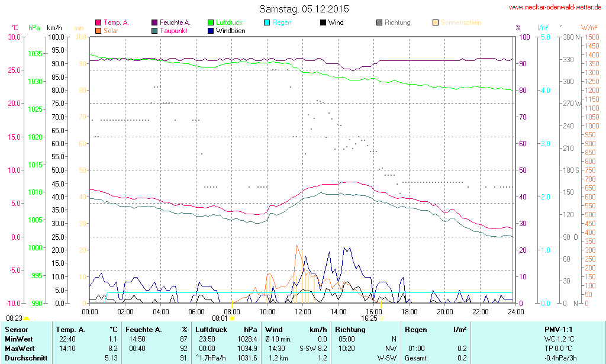This screenshot has height=364, width=606.
Task: Select the orange Solar legend square
Action: tap(98, 31)
